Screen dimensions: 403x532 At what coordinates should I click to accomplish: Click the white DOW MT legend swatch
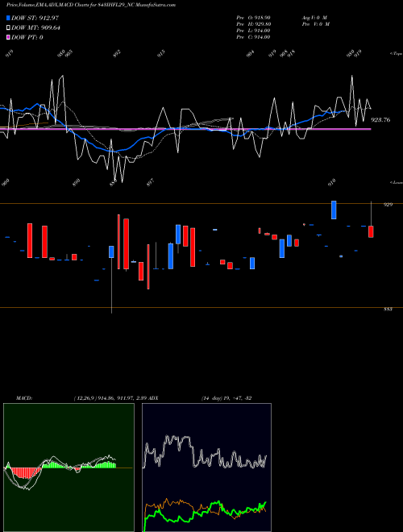(9, 28)
